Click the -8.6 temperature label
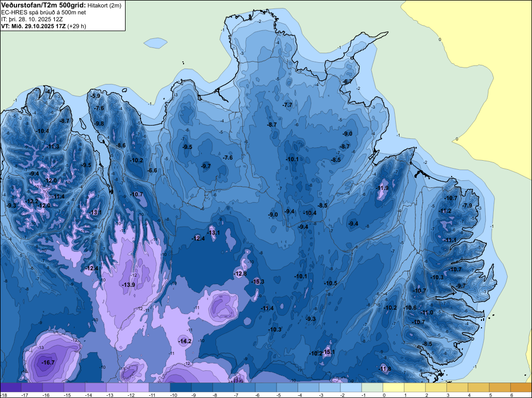Screen dimensions: 532x398 (121, 145)
